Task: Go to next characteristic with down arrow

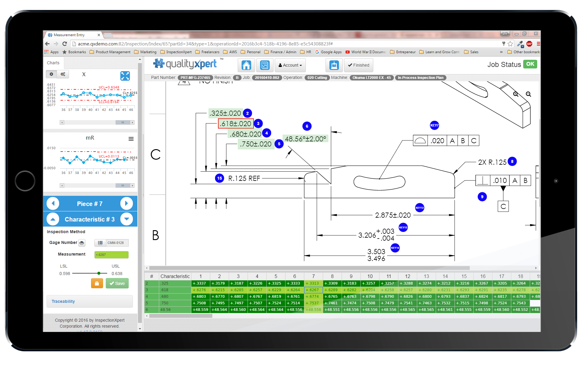Action: click(x=127, y=219)
